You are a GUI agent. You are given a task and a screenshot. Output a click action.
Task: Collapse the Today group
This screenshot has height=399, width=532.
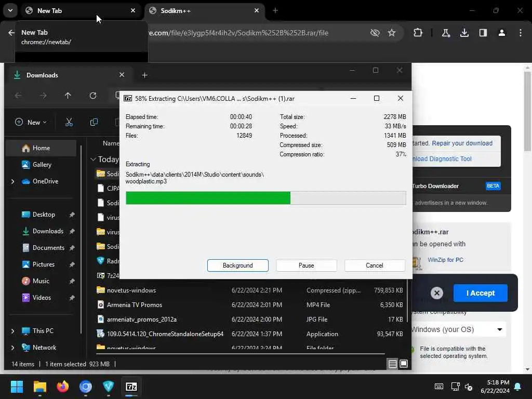point(93,159)
